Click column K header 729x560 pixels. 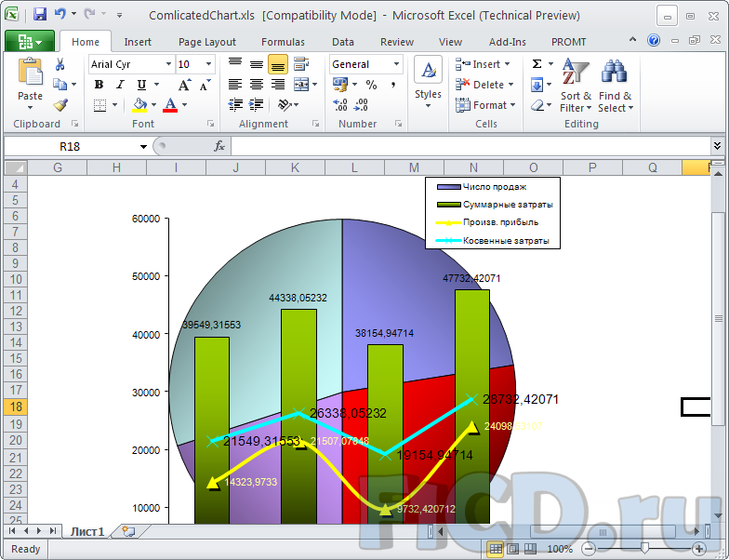296,167
